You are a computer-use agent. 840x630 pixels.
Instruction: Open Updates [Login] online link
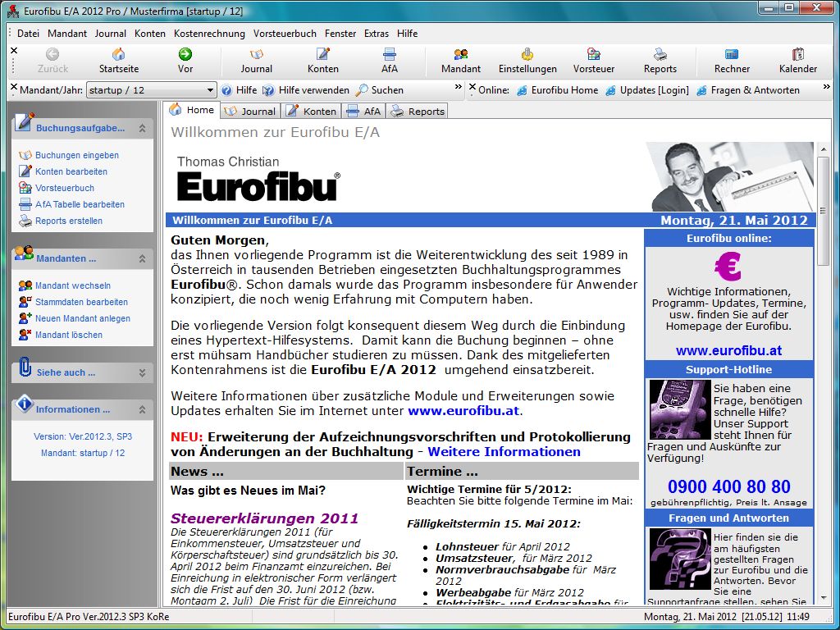coord(647,90)
